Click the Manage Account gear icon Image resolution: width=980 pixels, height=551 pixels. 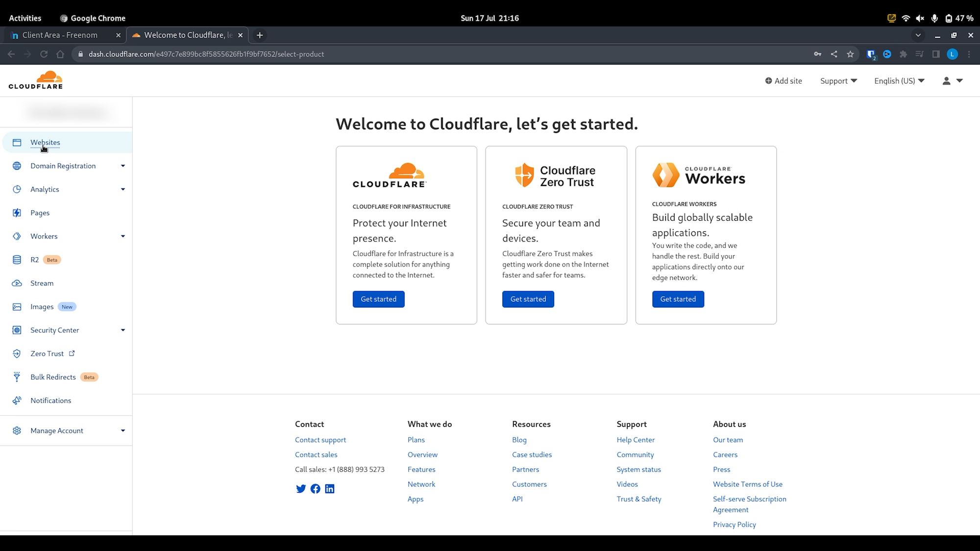[x=17, y=431]
